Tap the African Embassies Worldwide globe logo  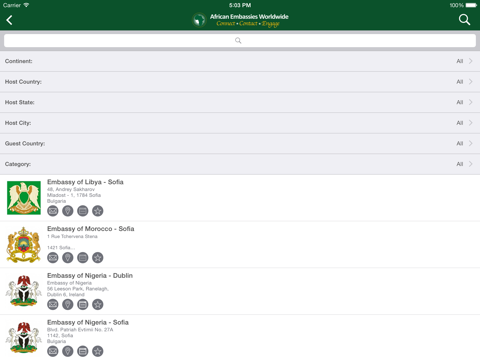click(199, 20)
